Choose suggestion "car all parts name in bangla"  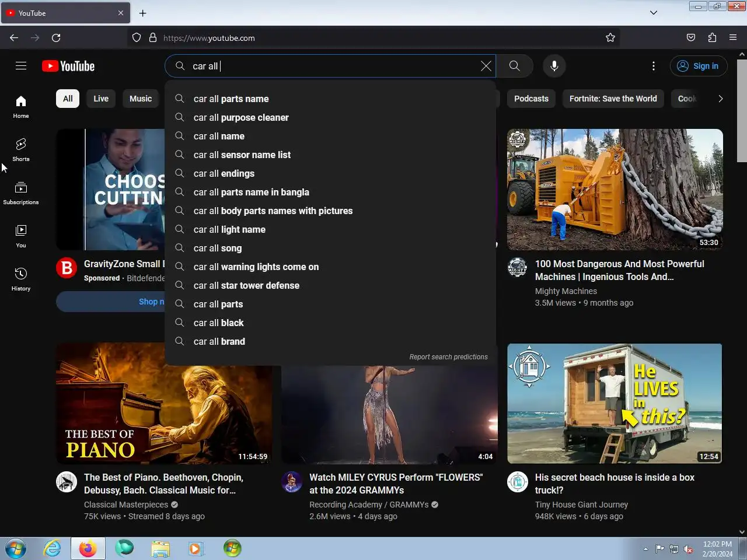point(330,192)
